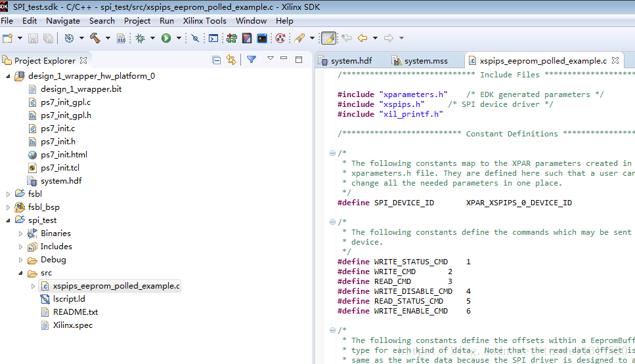The image size is (635, 364).
Task: Switch to the system.mss editor tab
Action: click(420, 60)
